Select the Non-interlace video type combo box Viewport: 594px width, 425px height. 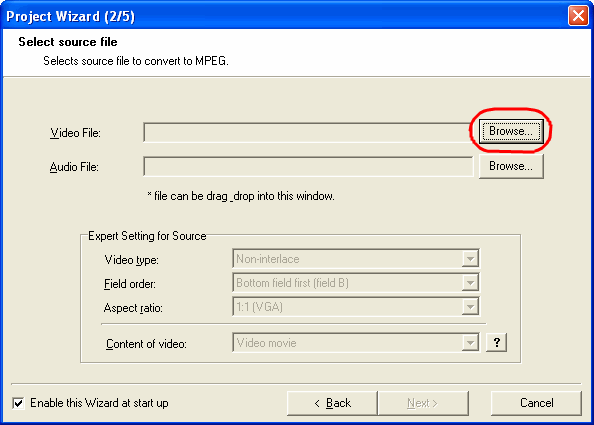pyautogui.click(x=356, y=259)
